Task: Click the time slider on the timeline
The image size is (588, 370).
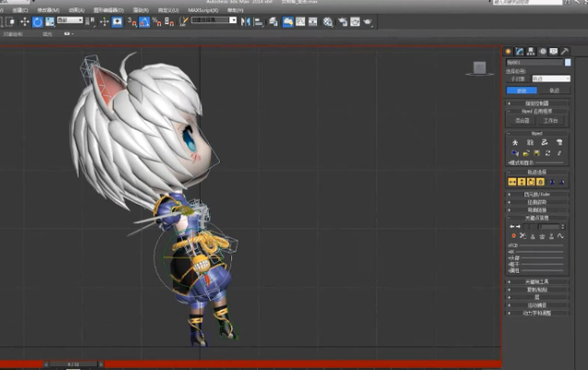Action: point(72,364)
